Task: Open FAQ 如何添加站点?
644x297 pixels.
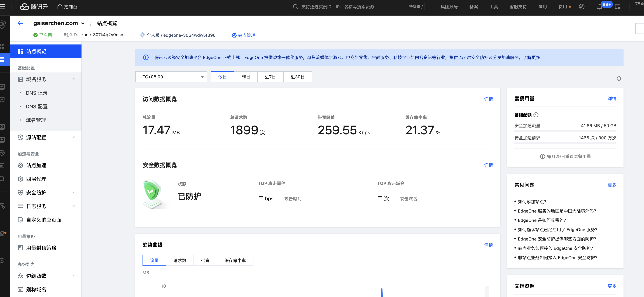Action: (532, 202)
